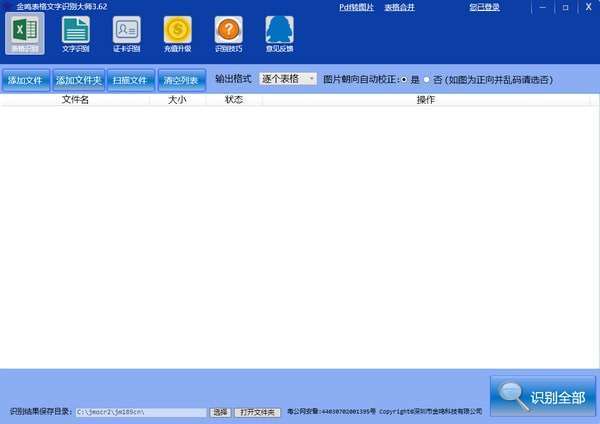Select the 否 radio button for auto correction
This screenshot has height=424, width=600.
click(426, 80)
